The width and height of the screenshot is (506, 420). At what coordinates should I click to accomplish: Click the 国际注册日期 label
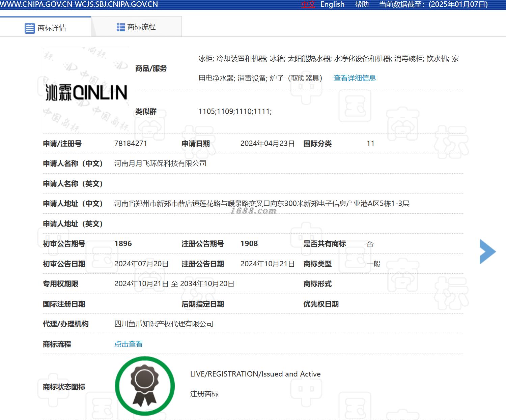[x=64, y=304]
